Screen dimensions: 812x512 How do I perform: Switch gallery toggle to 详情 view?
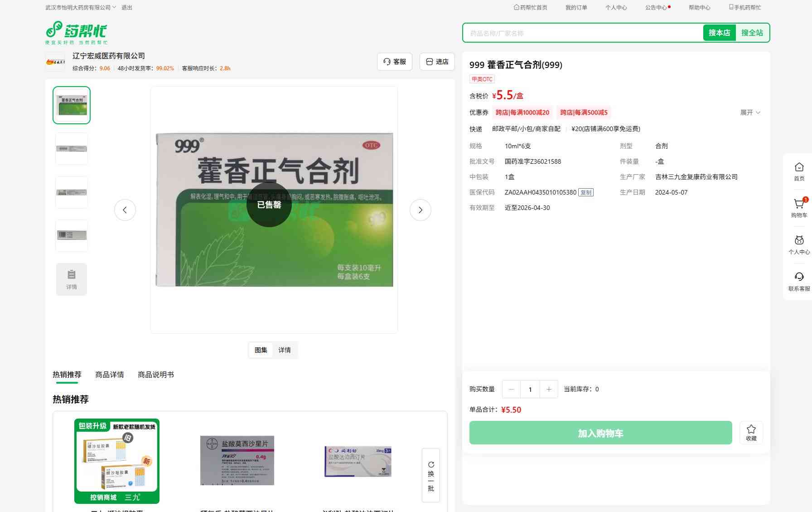tap(285, 350)
